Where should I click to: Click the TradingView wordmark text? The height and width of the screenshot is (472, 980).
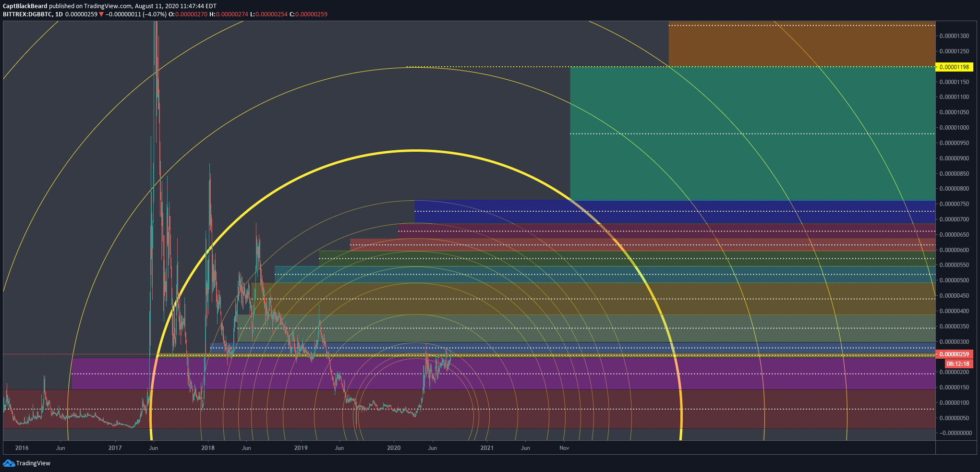coord(33,463)
